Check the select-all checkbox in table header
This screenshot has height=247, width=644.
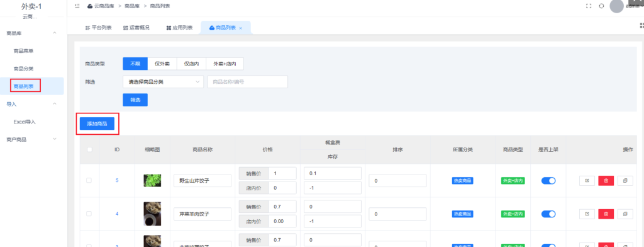coord(89,150)
